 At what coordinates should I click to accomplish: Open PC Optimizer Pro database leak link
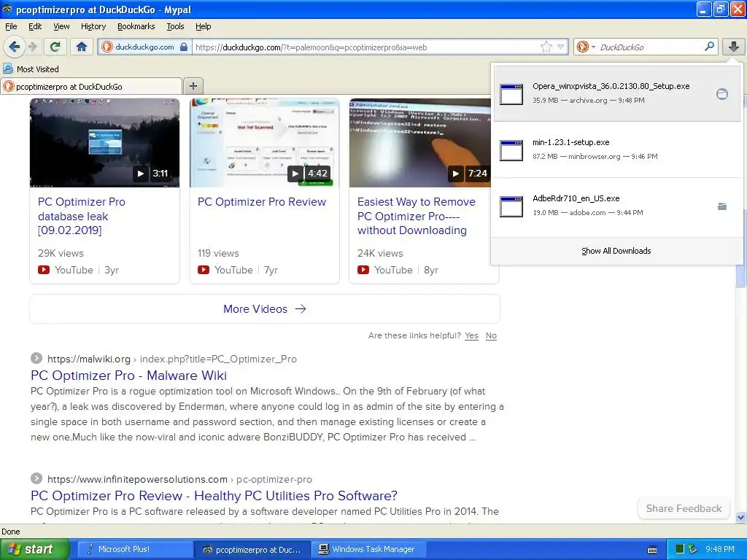(x=82, y=216)
